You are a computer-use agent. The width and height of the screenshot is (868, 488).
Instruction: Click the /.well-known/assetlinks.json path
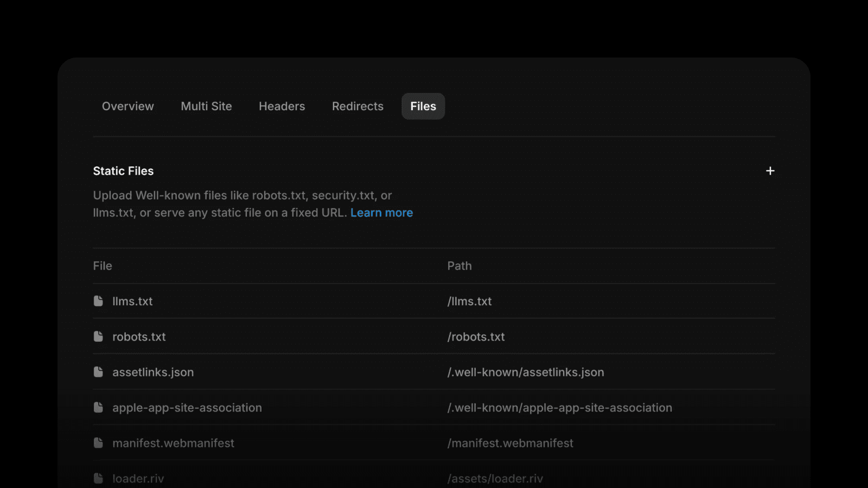[x=526, y=372]
